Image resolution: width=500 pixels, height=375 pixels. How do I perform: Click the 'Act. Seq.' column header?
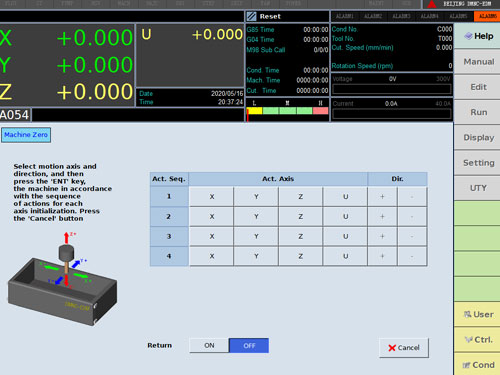(169, 179)
